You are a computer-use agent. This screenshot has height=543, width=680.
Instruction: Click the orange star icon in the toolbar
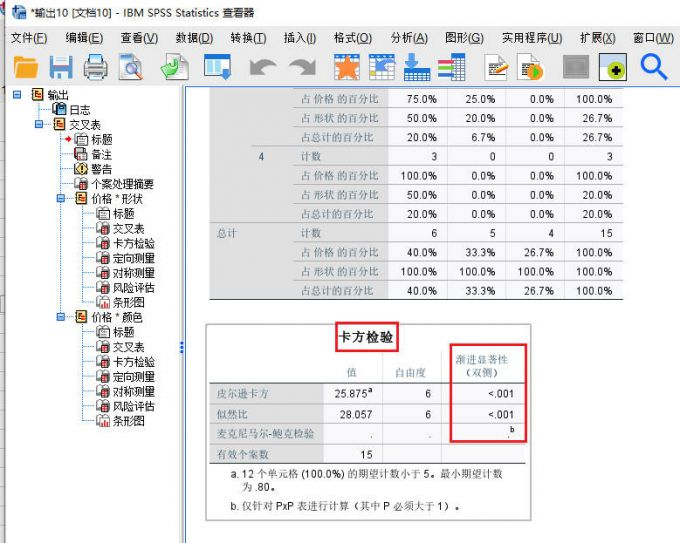(346, 68)
